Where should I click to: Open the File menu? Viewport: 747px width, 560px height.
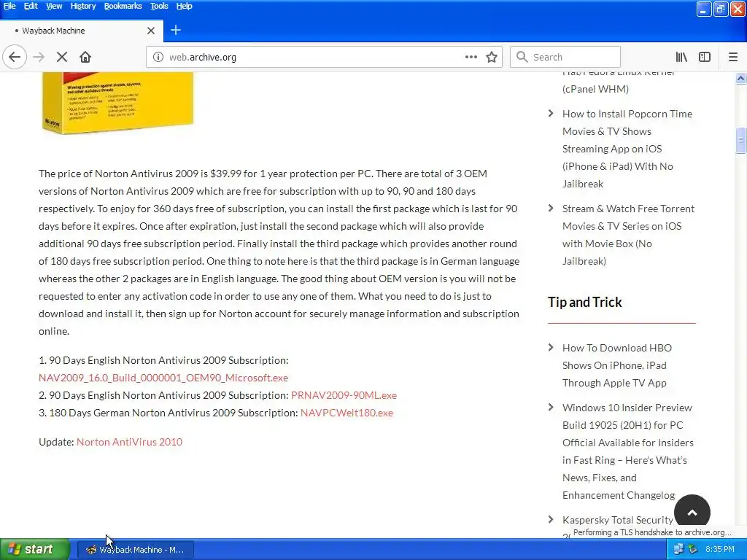9,6
